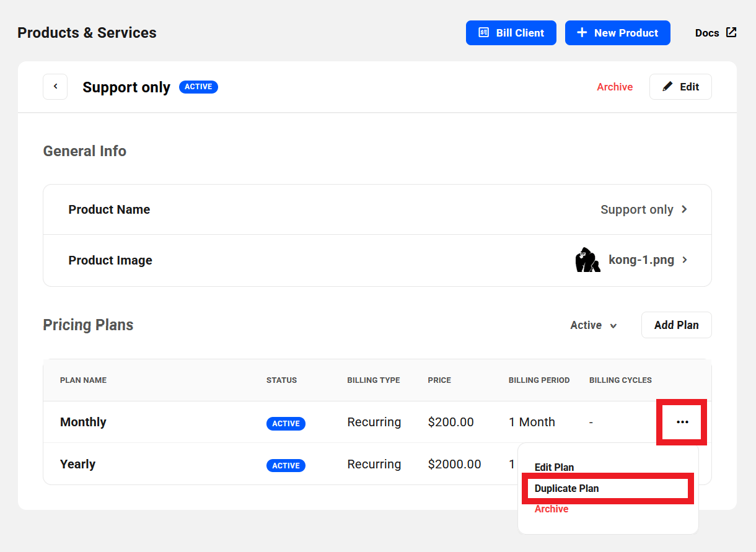This screenshot has width=756, height=552.
Task: Click the billing icon on Bill Client
Action: (x=484, y=33)
